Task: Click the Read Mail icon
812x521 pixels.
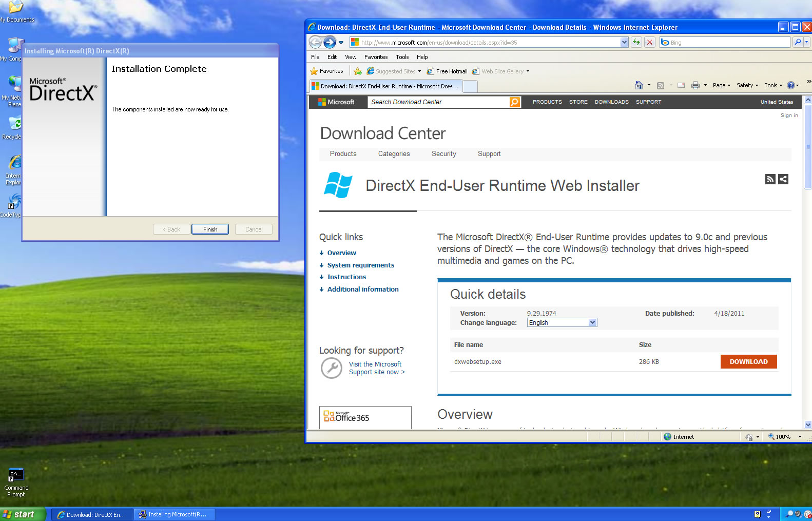Action: [x=681, y=85]
